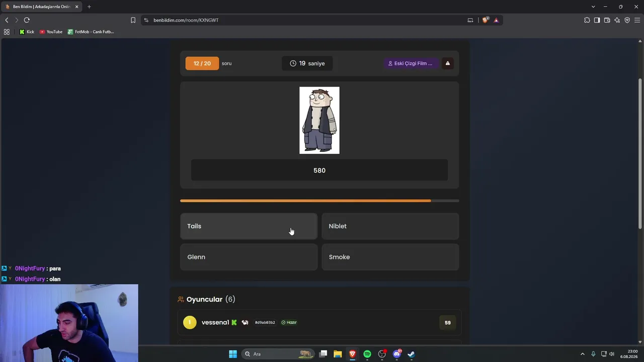This screenshot has height=362, width=644.
Task: Click the #d9ab03b2 player ID tag
Action: (x=265, y=322)
